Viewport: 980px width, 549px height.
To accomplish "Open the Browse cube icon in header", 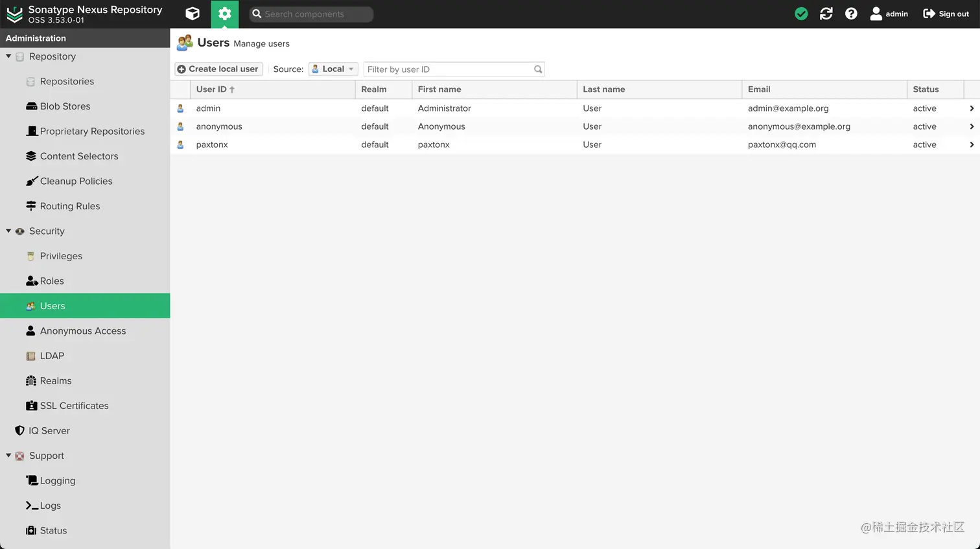I will (x=192, y=14).
